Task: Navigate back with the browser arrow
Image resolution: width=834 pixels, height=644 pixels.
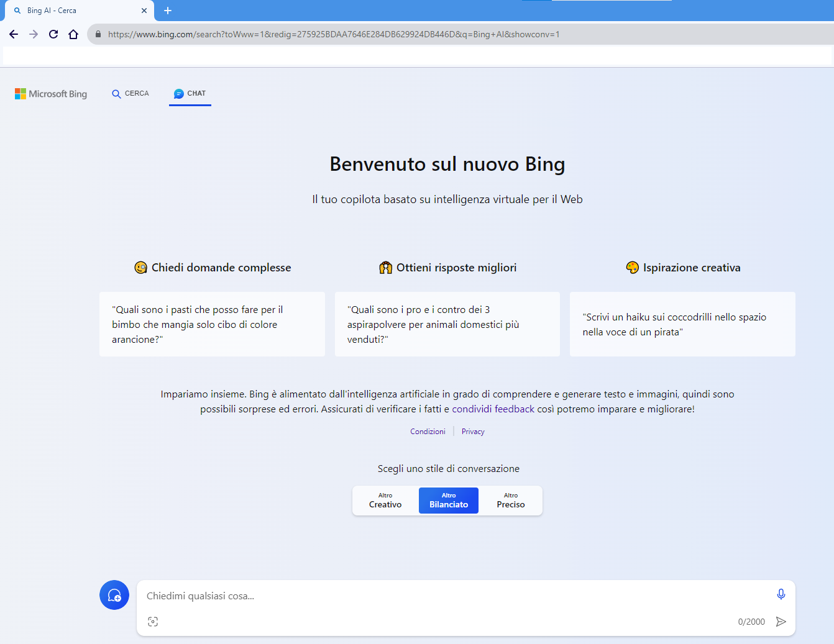Action: pos(14,34)
